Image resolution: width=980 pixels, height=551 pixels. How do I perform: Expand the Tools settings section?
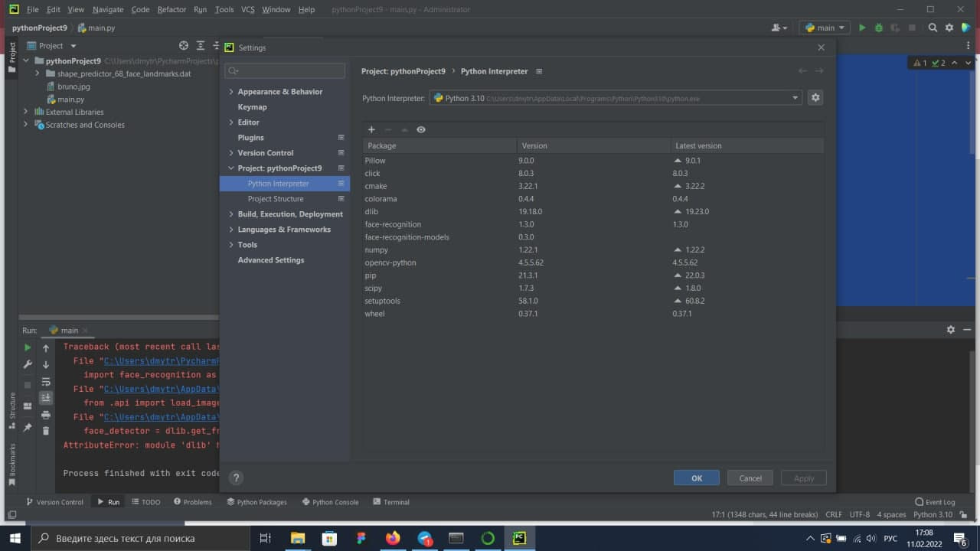tap(231, 245)
